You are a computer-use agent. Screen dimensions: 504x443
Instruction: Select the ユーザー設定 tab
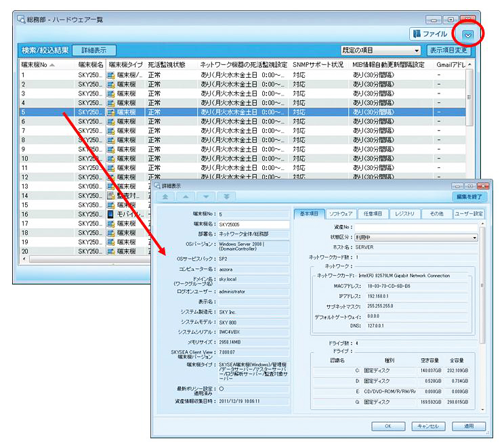(469, 214)
